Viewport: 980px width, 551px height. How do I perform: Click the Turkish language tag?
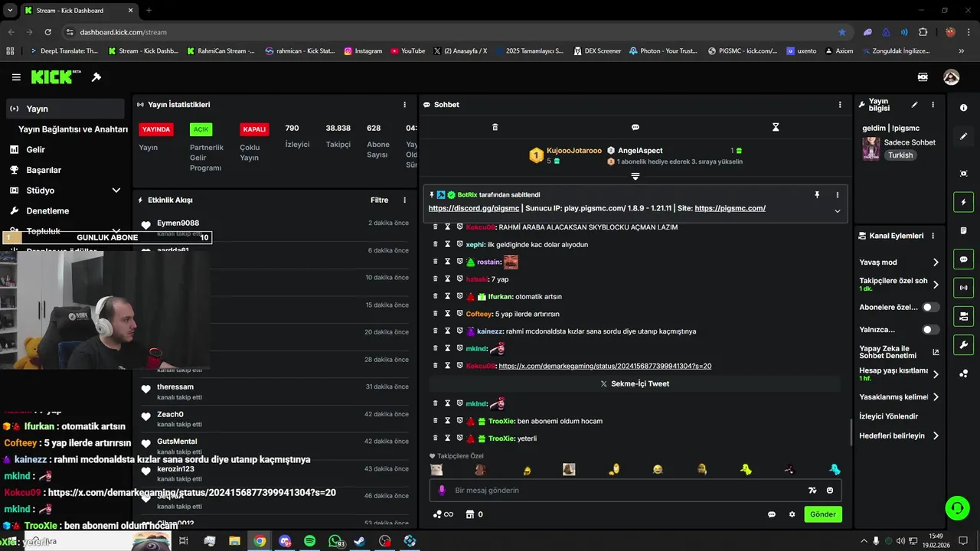pyautogui.click(x=900, y=155)
